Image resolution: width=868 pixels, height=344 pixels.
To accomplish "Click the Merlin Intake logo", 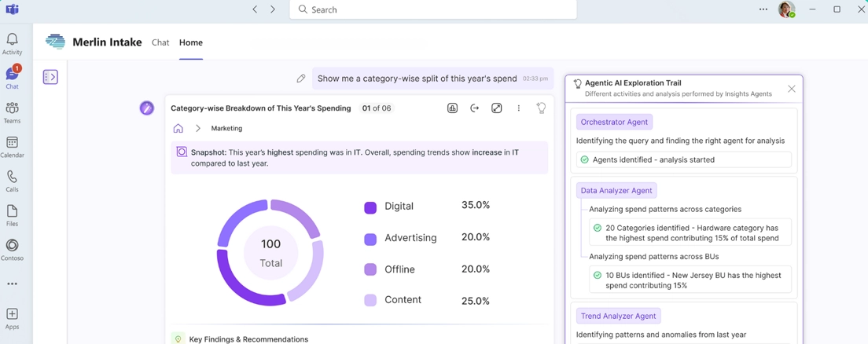I will pos(55,42).
